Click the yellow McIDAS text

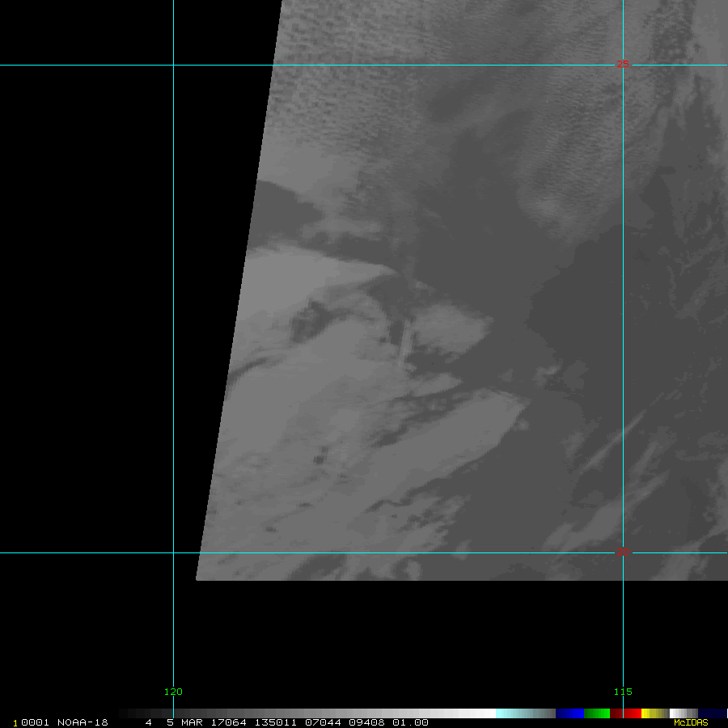coord(690,722)
